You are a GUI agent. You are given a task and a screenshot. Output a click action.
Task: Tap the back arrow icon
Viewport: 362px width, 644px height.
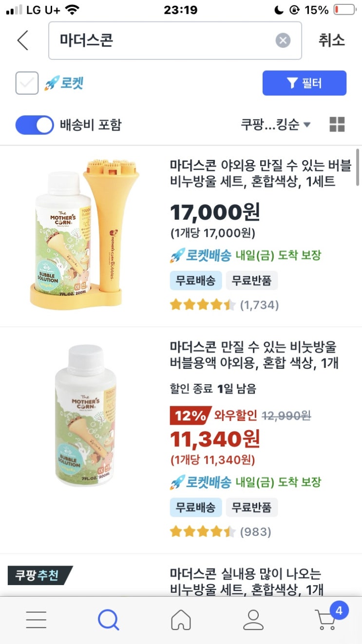tap(23, 40)
